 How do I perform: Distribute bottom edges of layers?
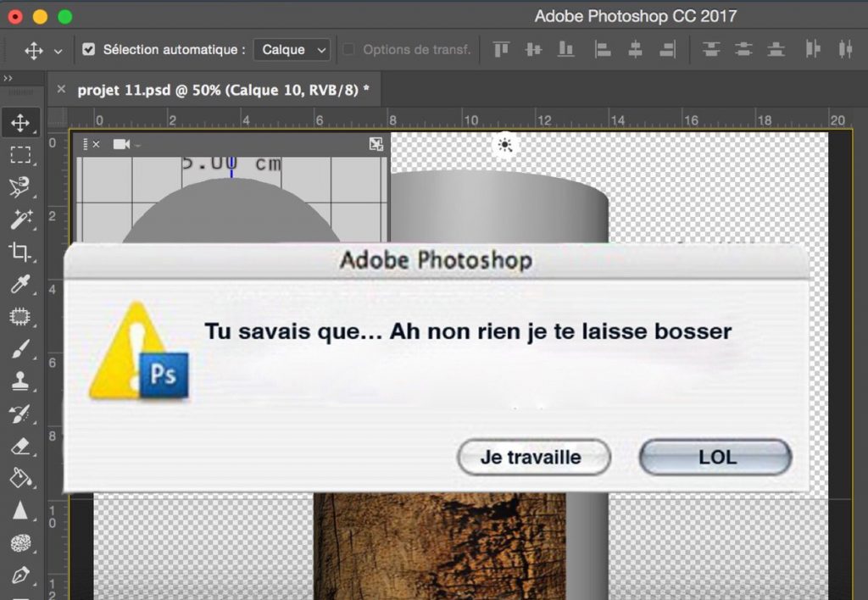(x=776, y=50)
